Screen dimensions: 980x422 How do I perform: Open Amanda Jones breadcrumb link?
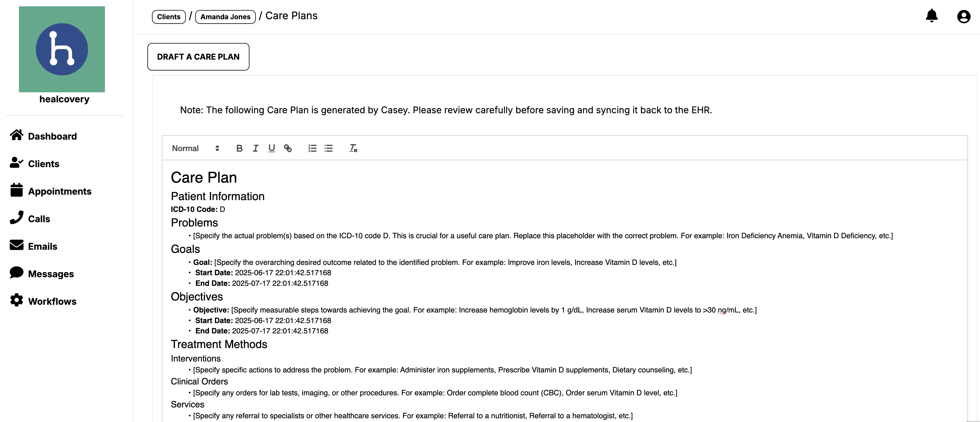coord(225,17)
